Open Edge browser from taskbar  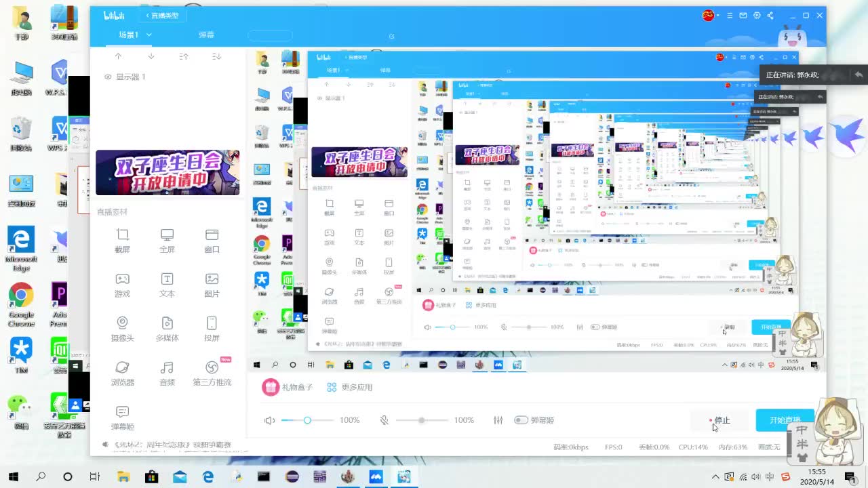[x=208, y=476]
